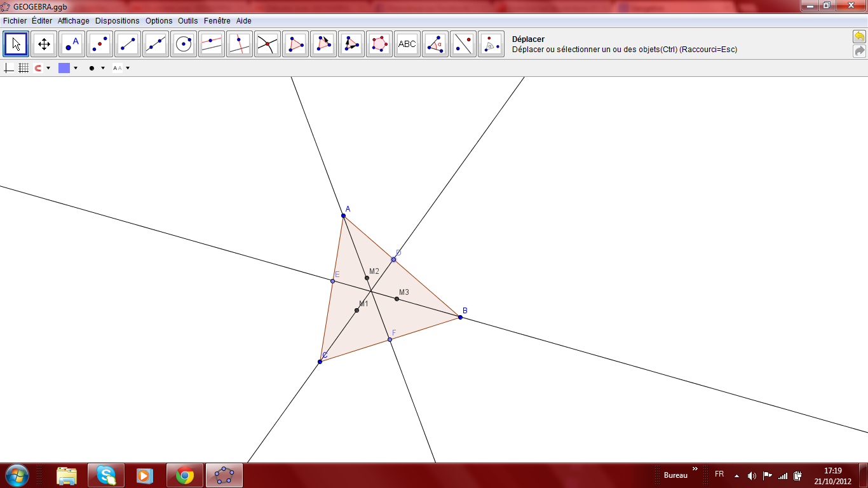Image resolution: width=868 pixels, height=488 pixels.
Task: Expand the Bureau toolbar chevron
Action: tap(695, 469)
